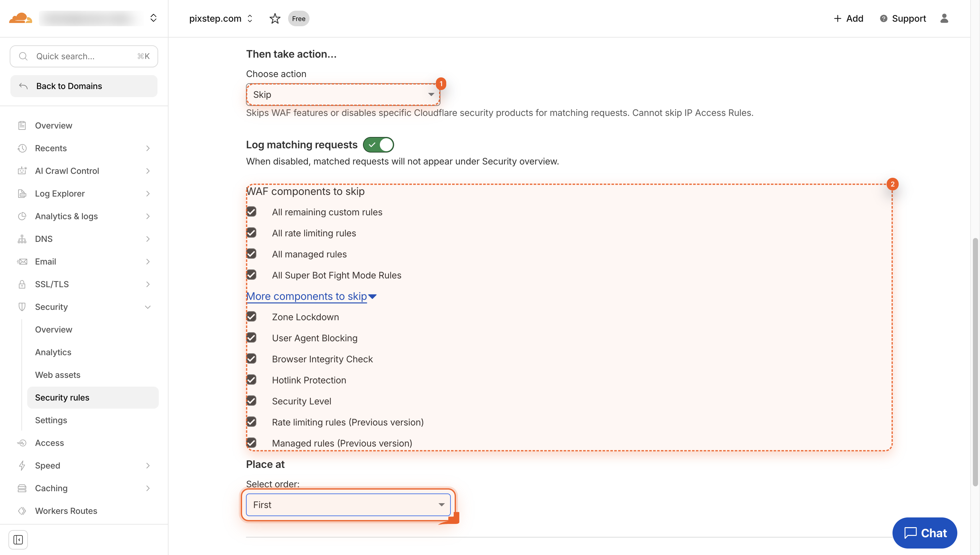Disable Log matching requests

(378, 144)
